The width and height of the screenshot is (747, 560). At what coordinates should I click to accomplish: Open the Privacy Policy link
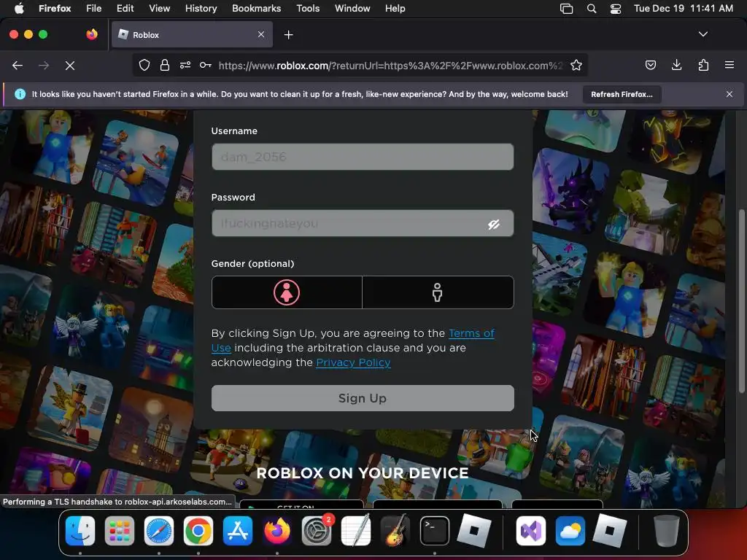tap(353, 362)
